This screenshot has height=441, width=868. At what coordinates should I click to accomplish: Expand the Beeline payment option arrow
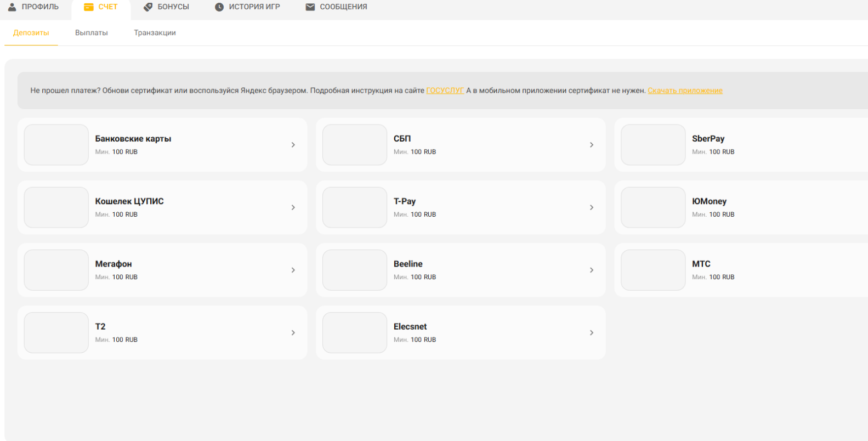(x=592, y=270)
